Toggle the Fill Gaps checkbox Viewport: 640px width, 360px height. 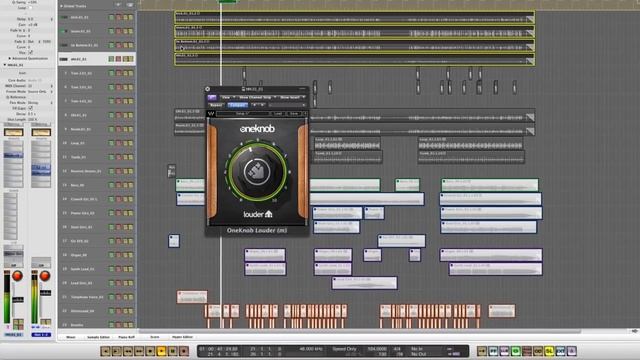coord(30,108)
